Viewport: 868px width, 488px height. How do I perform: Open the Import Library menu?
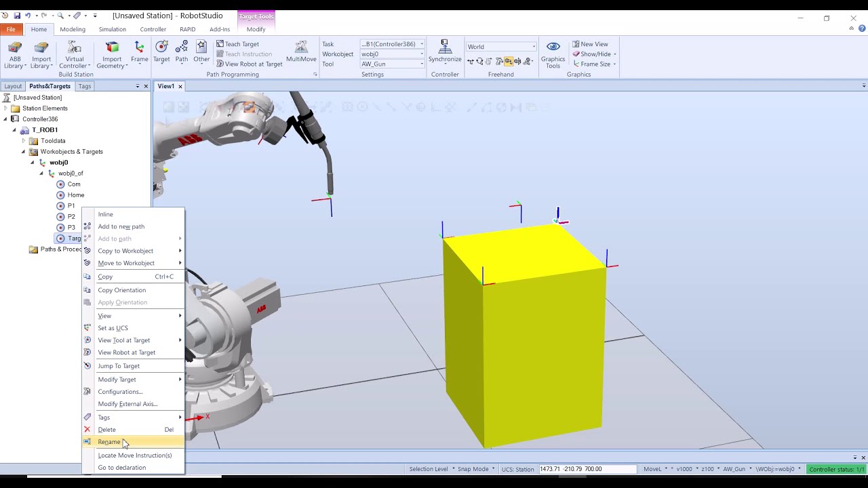41,55
